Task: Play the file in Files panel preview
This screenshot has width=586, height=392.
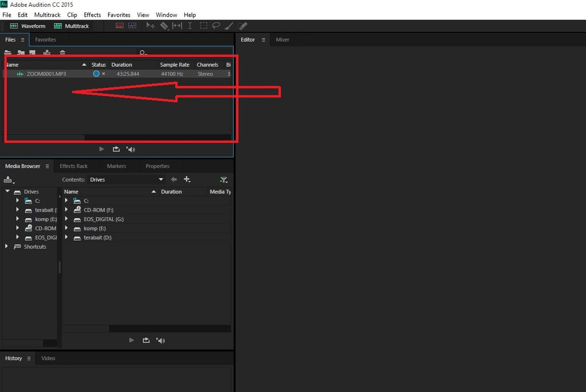Action: tap(102, 149)
